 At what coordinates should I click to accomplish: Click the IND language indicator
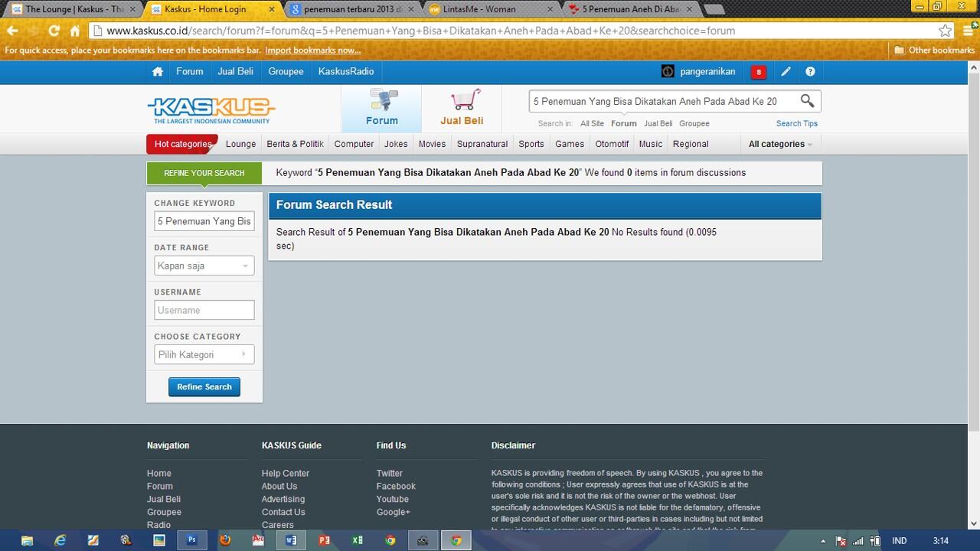(x=900, y=541)
